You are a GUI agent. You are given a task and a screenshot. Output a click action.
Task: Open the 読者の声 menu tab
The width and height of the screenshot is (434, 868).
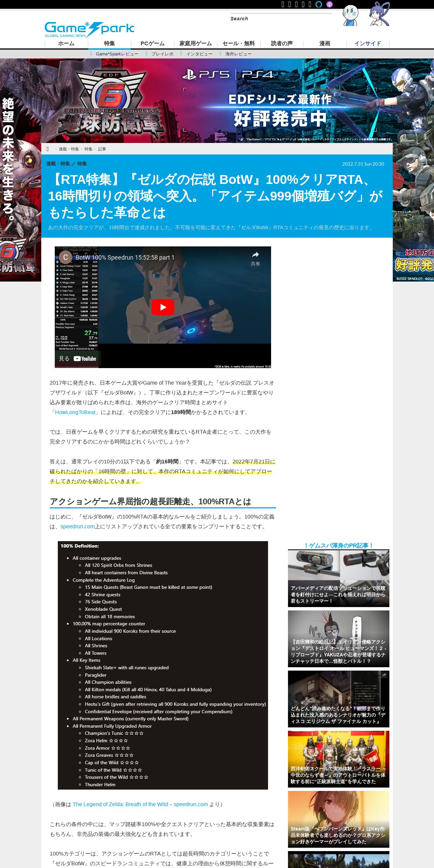pos(282,44)
